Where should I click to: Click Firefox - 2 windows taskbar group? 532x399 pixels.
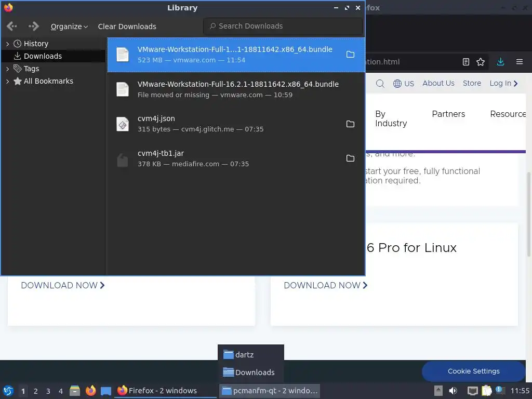tap(165, 391)
